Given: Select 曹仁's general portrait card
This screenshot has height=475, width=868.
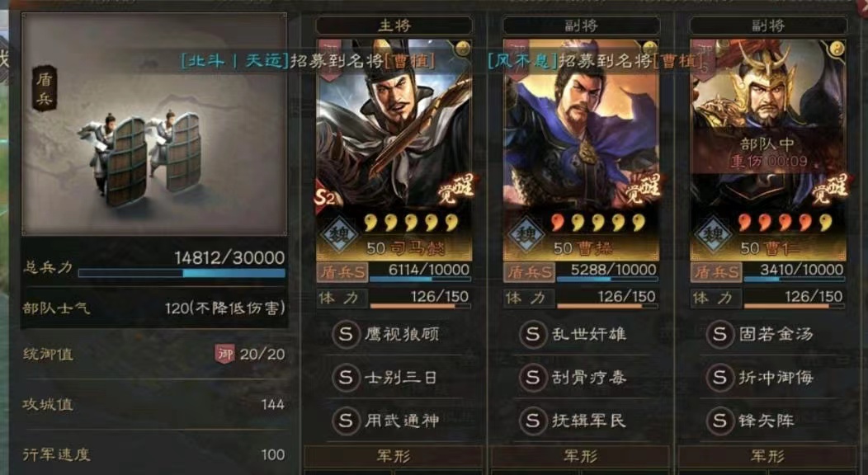Looking at the screenshot, I should 768,149.
